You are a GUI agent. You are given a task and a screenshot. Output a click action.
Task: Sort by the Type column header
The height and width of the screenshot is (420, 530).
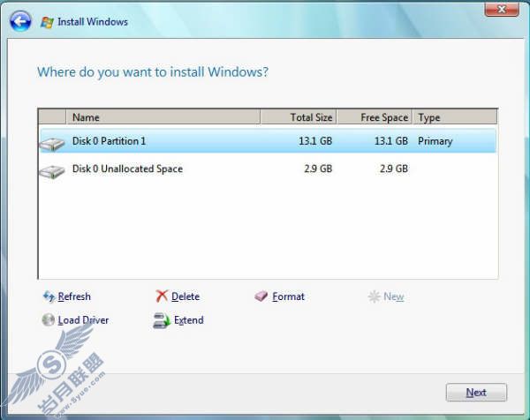(x=455, y=117)
